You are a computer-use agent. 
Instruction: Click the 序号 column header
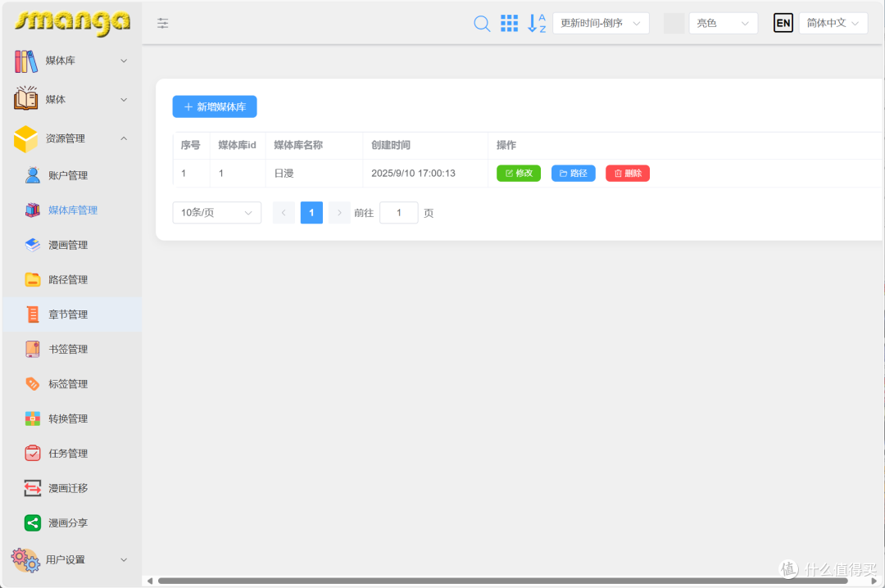(x=191, y=146)
